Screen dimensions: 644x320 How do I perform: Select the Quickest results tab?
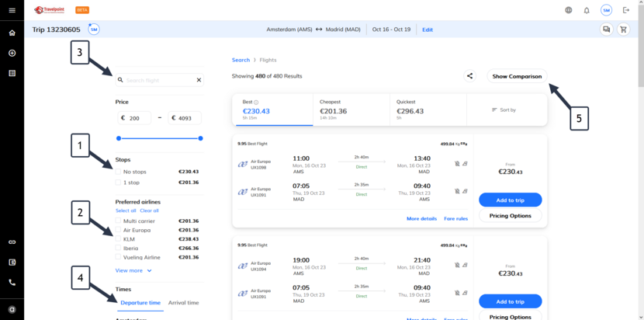(x=428, y=110)
